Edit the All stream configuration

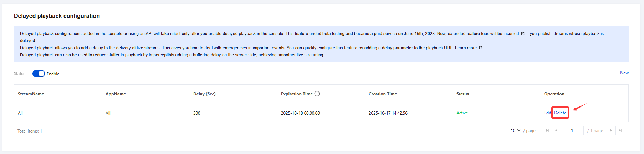(x=547, y=113)
